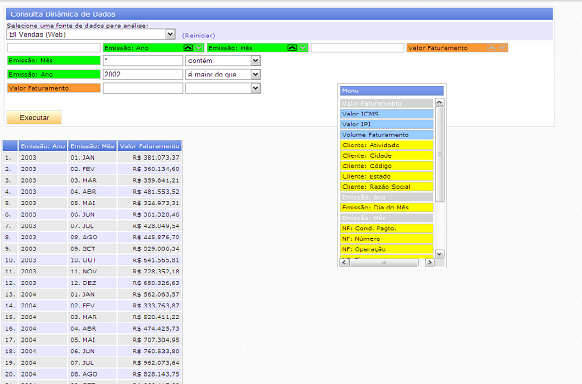Screen dimensions: 582x384
Task: Click the Emissão: Ano table column header
Action: (x=43, y=146)
